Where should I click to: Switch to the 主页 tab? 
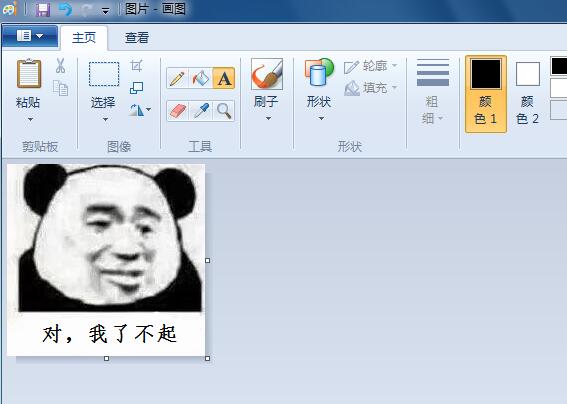pos(84,38)
